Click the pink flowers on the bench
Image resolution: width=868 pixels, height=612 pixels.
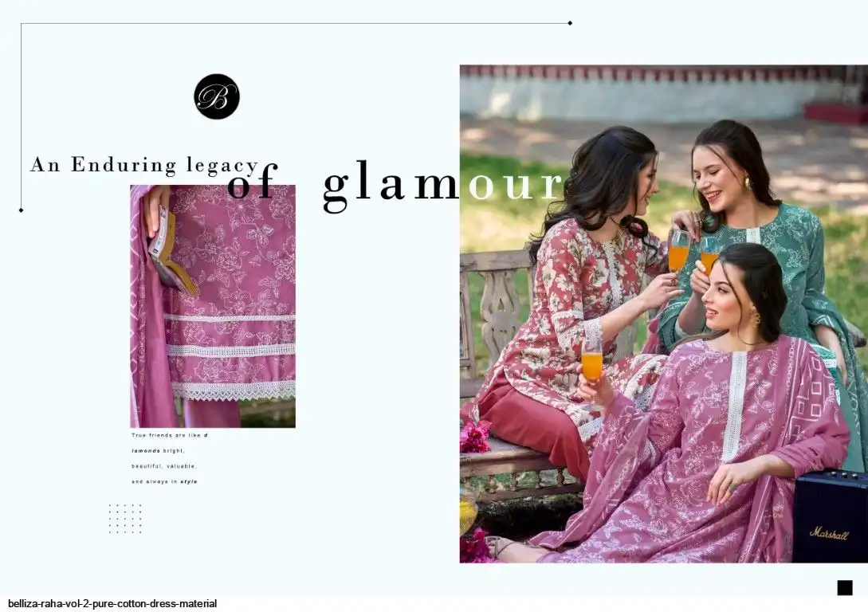475,437
